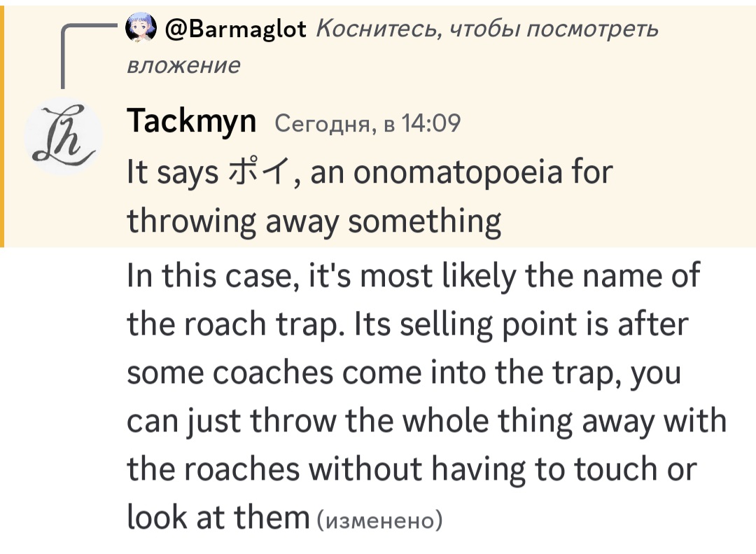Tap the timestamp Сегодня, в 14:09

(x=367, y=124)
